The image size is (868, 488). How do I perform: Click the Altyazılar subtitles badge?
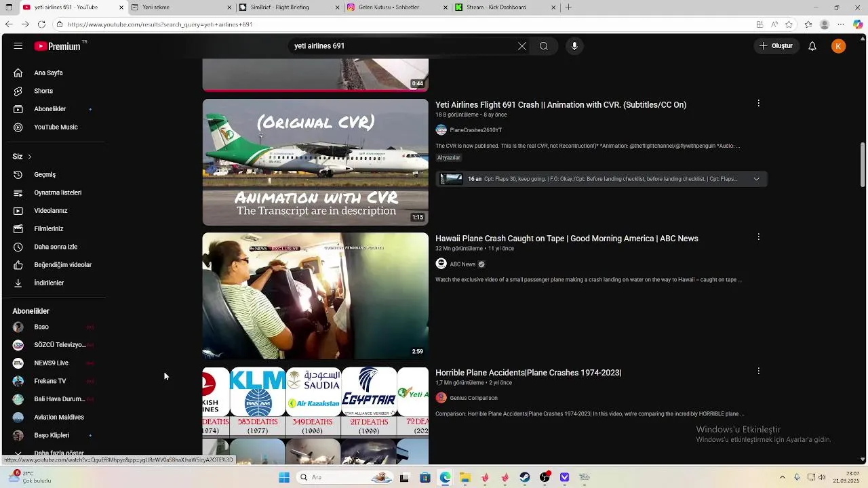449,158
